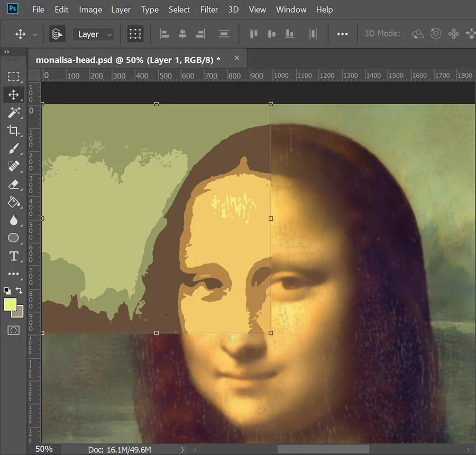Toggle Auto-Select layer option
This screenshot has height=455, width=476.
point(57,34)
